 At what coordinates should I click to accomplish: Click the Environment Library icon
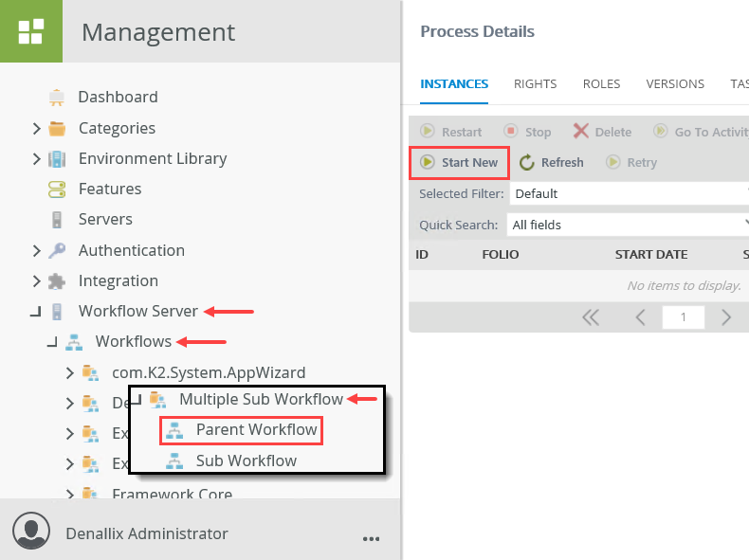pyautogui.click(x=57, y=158)
